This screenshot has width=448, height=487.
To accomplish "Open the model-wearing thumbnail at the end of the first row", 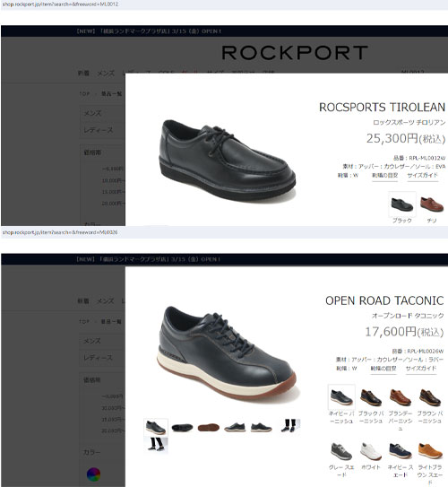I will (290, 426).
